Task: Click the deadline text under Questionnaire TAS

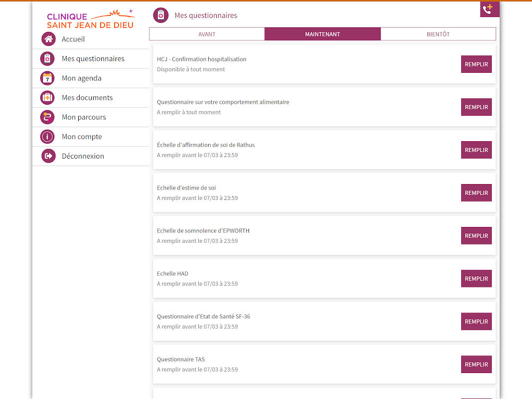Action: pyautogui.click(x=197, y=370)
